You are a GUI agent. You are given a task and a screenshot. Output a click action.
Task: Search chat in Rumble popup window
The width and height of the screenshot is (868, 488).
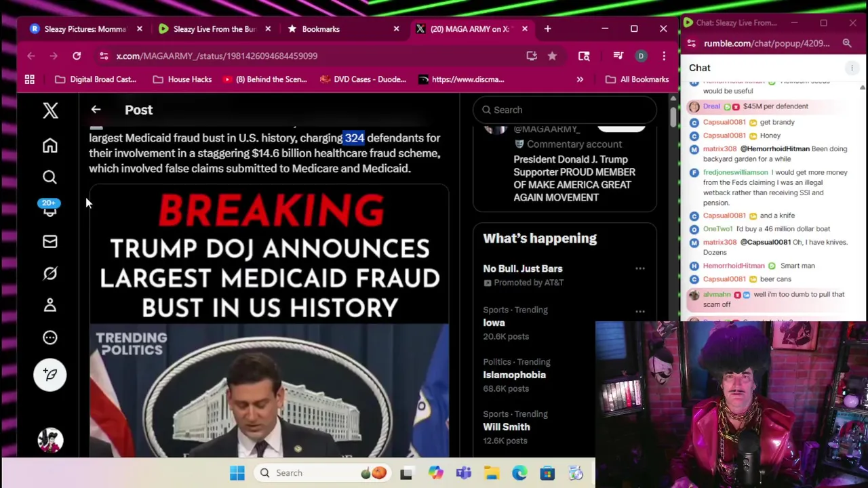(847, 43)
